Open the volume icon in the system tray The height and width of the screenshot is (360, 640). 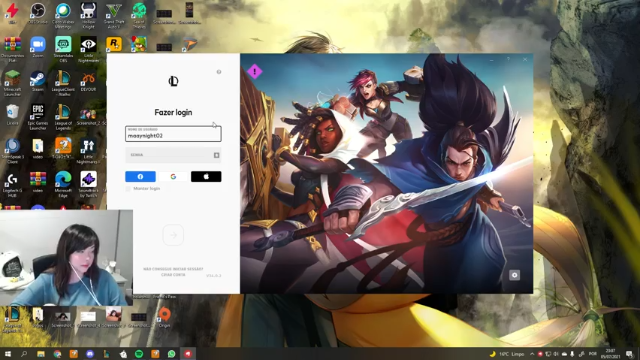556,354
